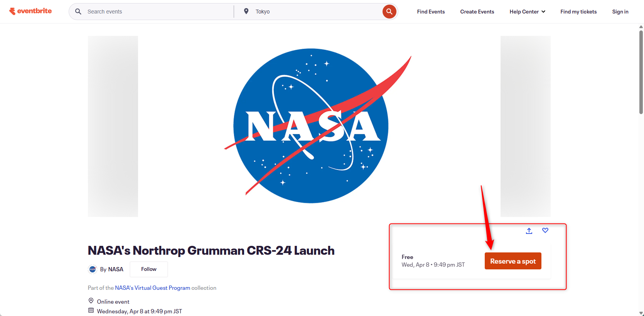This screenshot has height=316, width=644.
Task: Open the Eventbrite home logo
Action: (x=30, y=11)
